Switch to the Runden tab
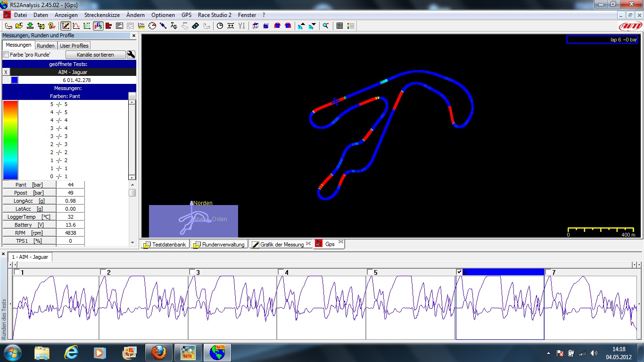 tap(46, 46)
